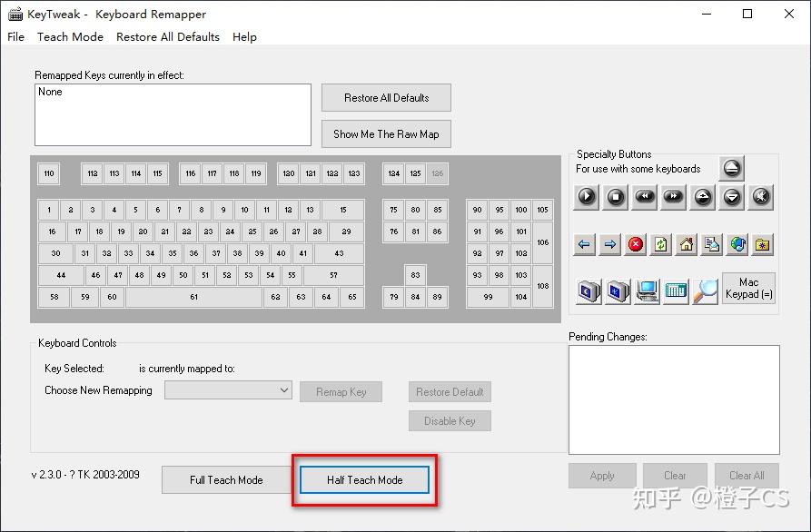The width and height of the screenshot is (811, 532).
Task: Select key 15 on the keyboard map
Action: click(343, 210)
